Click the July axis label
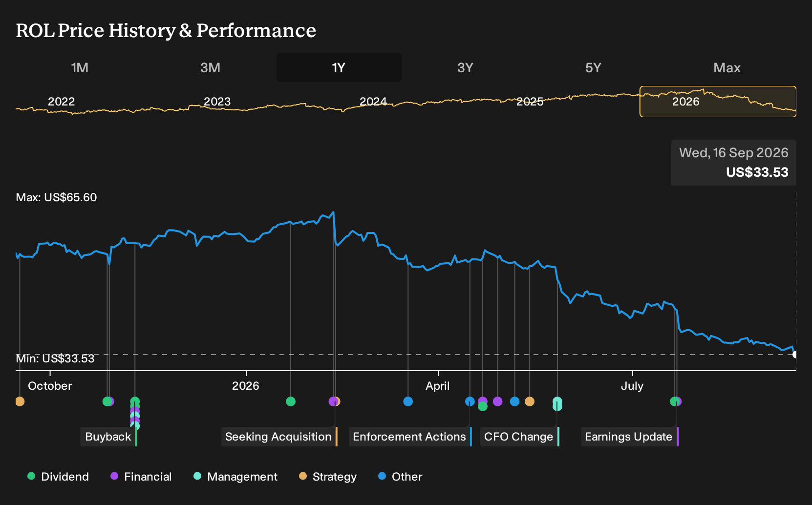Screen dimensions: 812x505 (632, 386)
